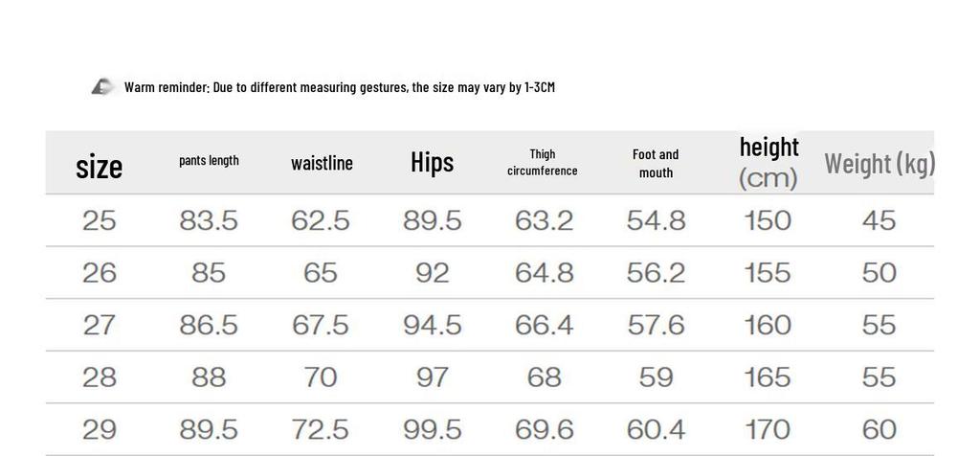Select the 64.8 thigh circumference cell
980x456 pixels.
(545, 273)
